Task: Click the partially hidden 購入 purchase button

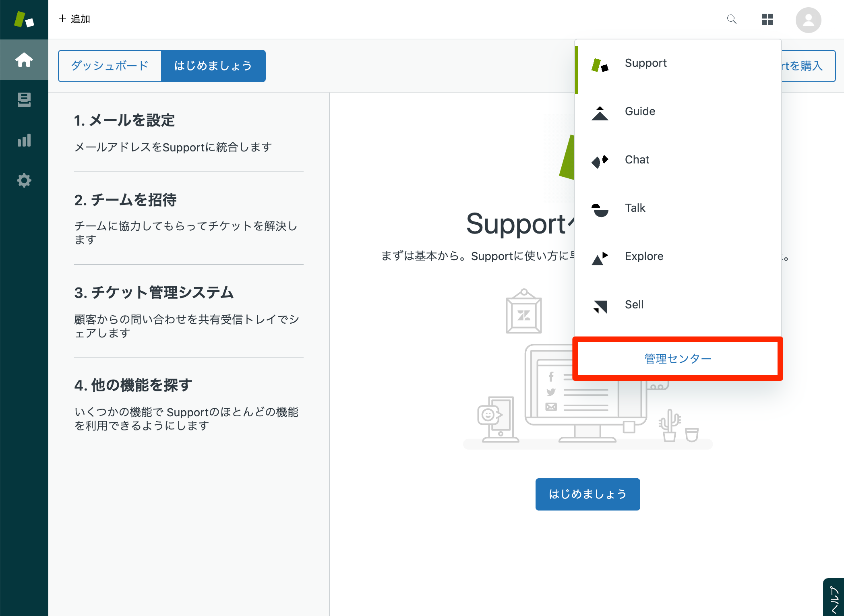Action: coord(809,66)
